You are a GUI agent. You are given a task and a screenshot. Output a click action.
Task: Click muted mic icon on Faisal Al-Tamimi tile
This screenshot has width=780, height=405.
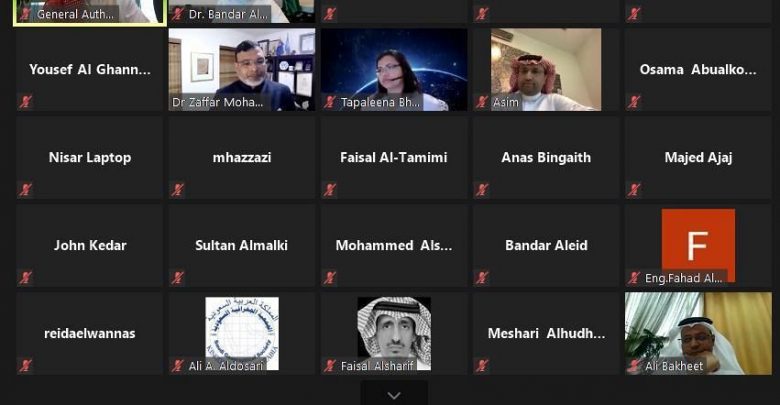tap(330, 190)
